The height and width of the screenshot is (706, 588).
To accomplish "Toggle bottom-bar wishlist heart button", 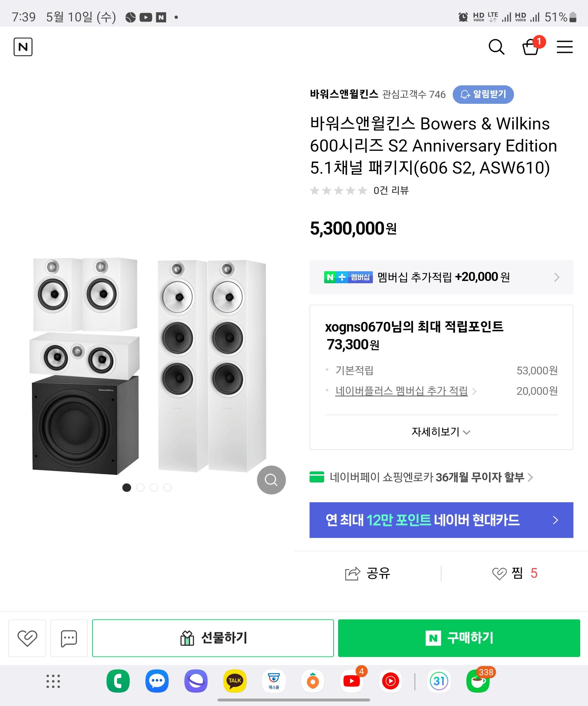I will (27, 638).
